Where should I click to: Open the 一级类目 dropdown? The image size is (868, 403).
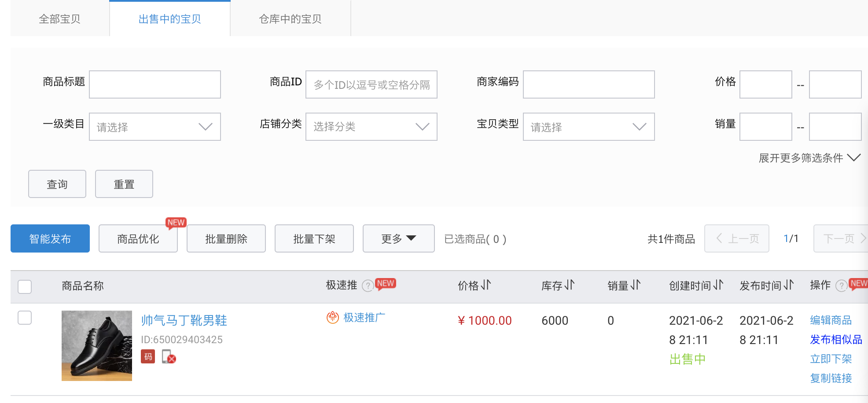coord(155,127)
